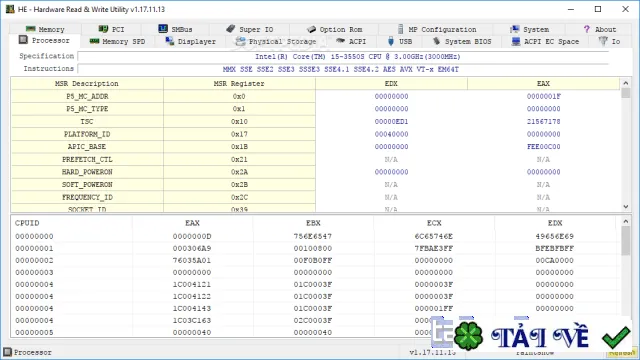Click the MSR table scroll down arrow
This screenshot has width=640, height=360.
pos(626,207)
